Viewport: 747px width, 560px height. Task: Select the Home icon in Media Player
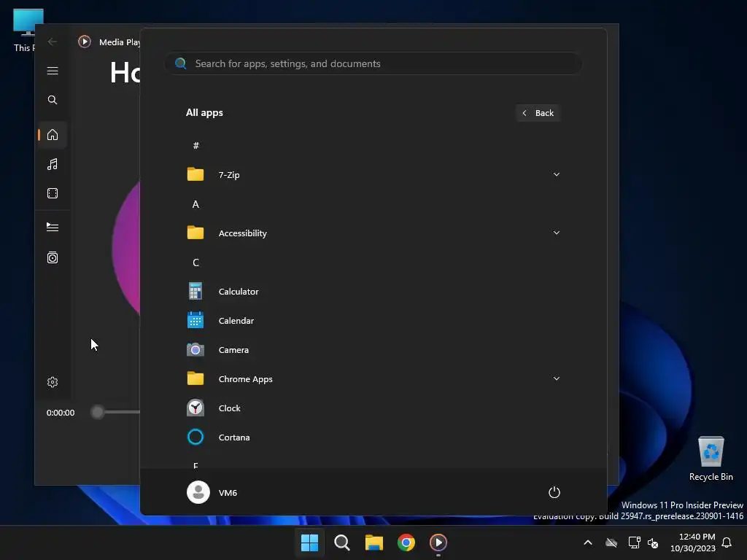(x=53, y=135)
